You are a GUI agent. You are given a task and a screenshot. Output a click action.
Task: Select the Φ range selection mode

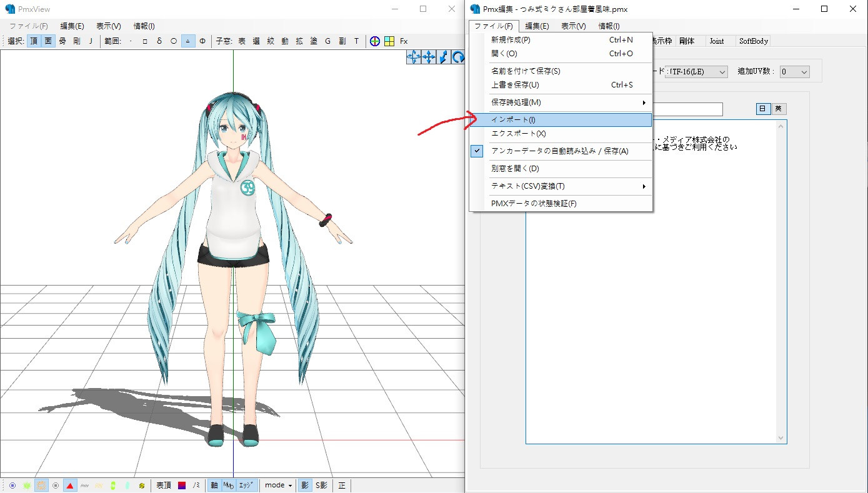202,41
